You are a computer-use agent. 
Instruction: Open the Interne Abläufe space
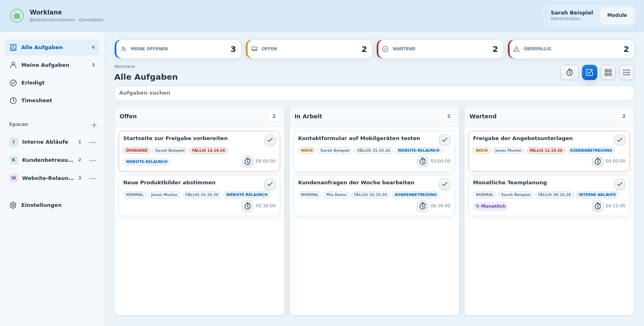click(45, 142)
